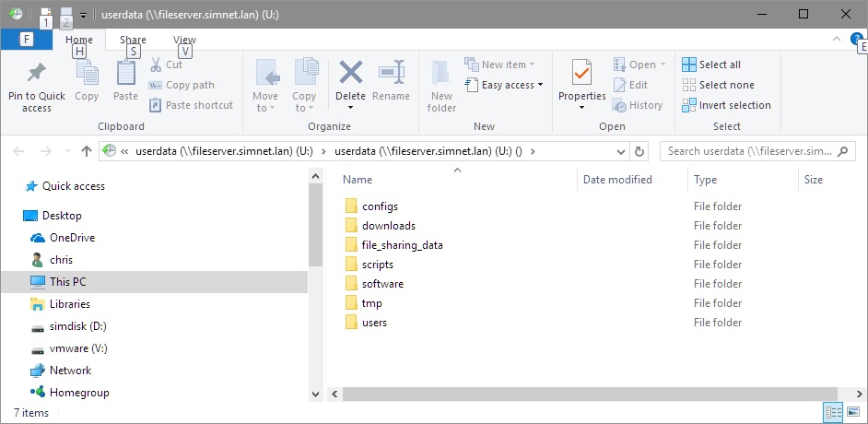Switch to the View ribbon tab
868x424 pixels.
pyautogui.click(x=184, y=40)
